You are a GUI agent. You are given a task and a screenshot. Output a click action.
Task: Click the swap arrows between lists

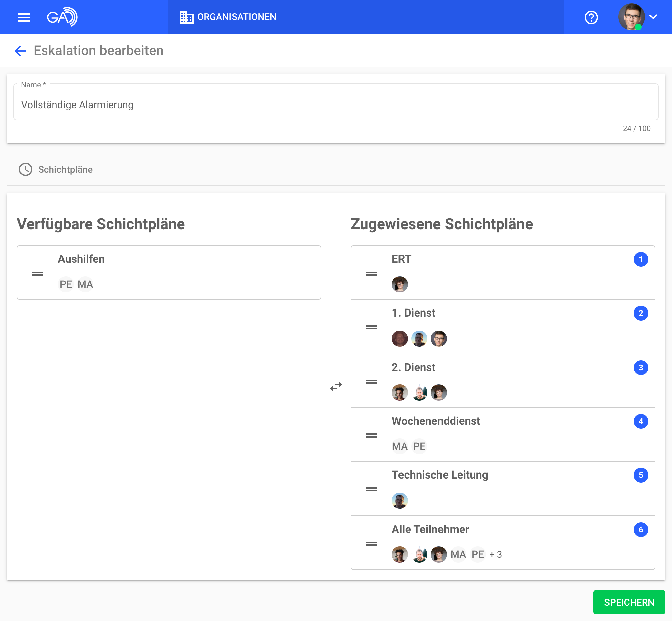pyautogui.click(x=336, y=386)
